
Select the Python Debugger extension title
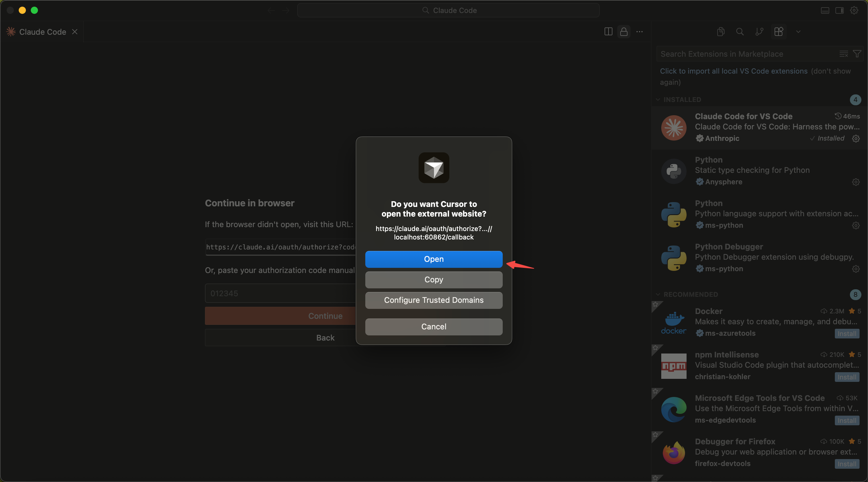pos(729,246)
